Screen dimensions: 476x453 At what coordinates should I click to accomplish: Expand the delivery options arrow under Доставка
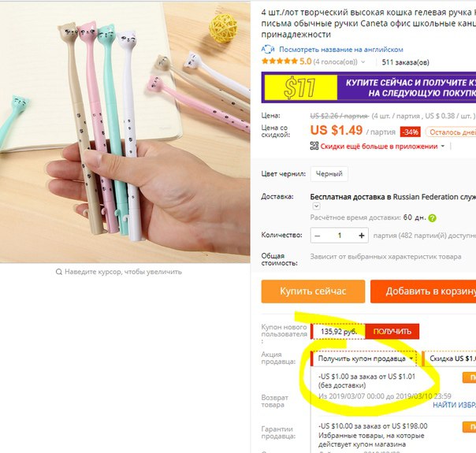316,206
